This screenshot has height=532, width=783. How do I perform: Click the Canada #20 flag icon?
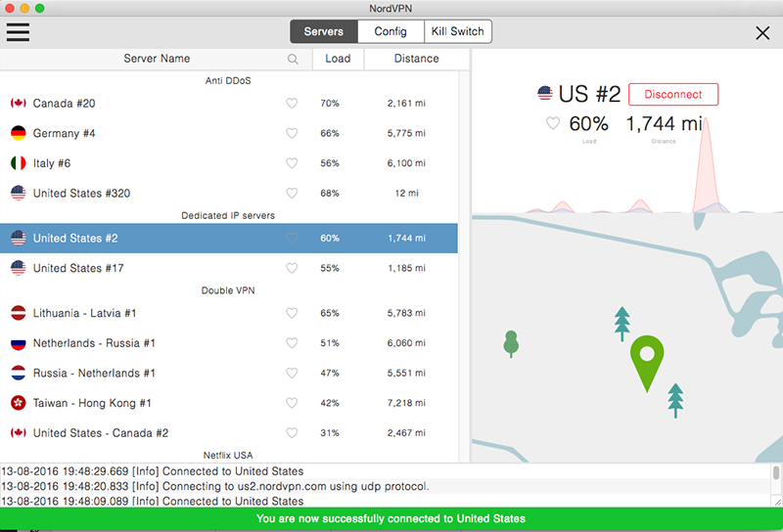pyautogui.click(x=18, y=104)
